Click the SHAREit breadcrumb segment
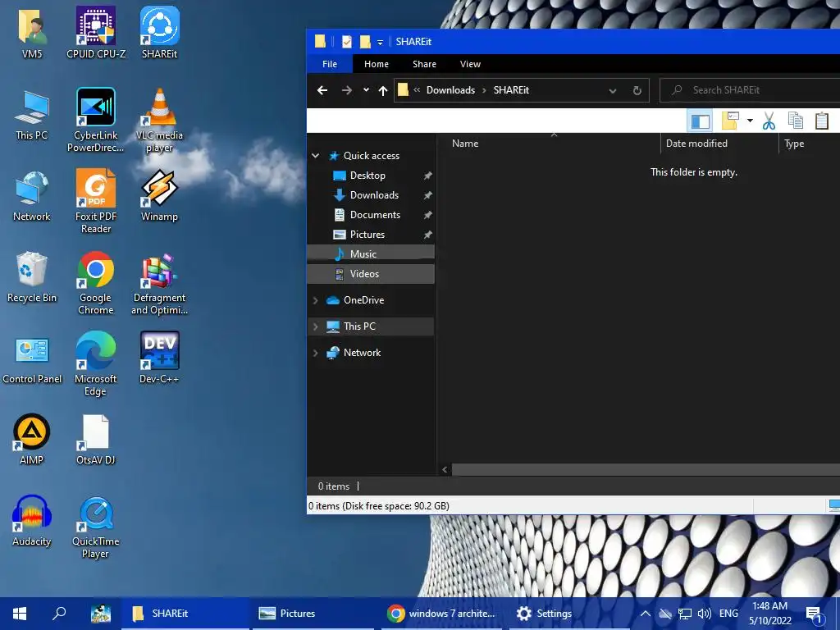Viewport: 840px width, 630px height. pos(511,90)
